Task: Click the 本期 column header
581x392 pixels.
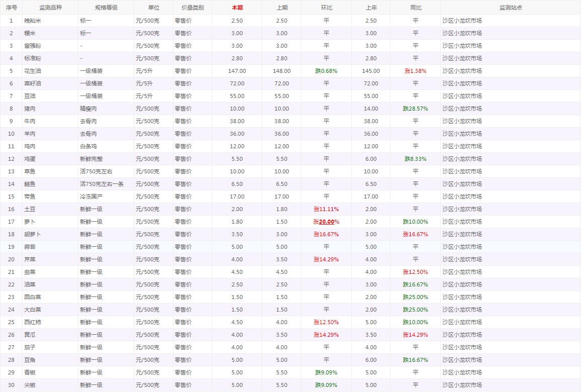Action: coord(237,8)
